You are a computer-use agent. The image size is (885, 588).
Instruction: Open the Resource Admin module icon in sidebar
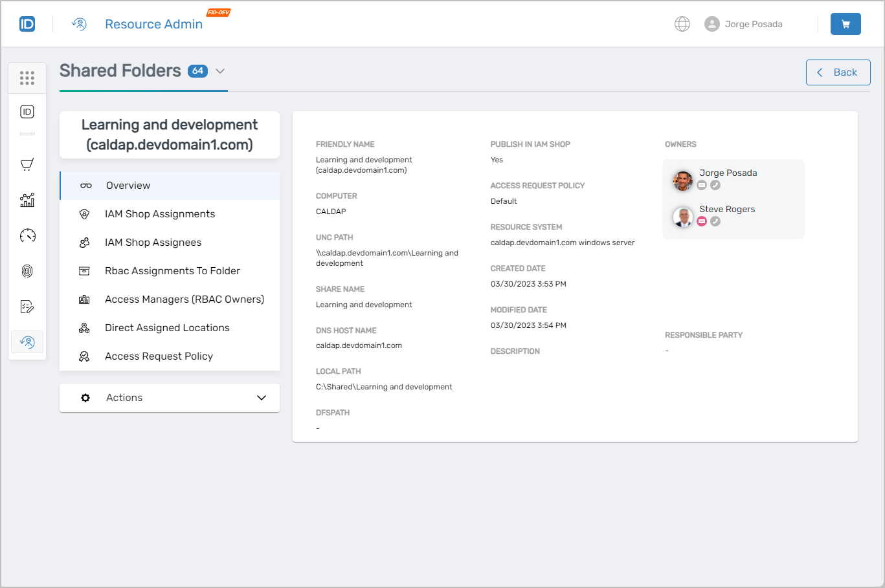27,342
